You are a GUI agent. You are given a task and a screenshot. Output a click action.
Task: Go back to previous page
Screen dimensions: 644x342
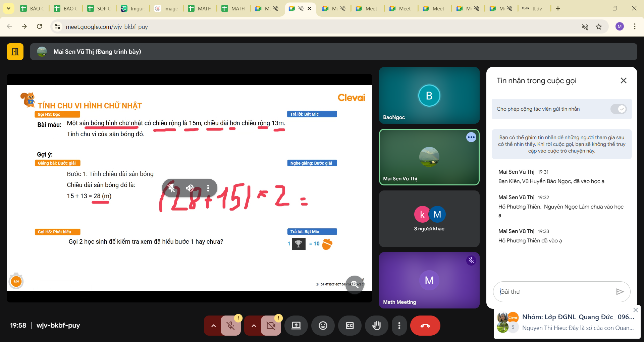coord(9,26)
